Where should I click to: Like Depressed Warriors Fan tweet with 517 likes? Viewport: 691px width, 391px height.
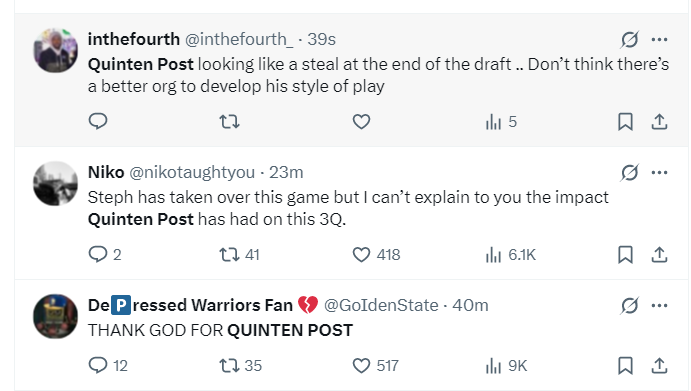pyautogui.click(x=375, y=366)
